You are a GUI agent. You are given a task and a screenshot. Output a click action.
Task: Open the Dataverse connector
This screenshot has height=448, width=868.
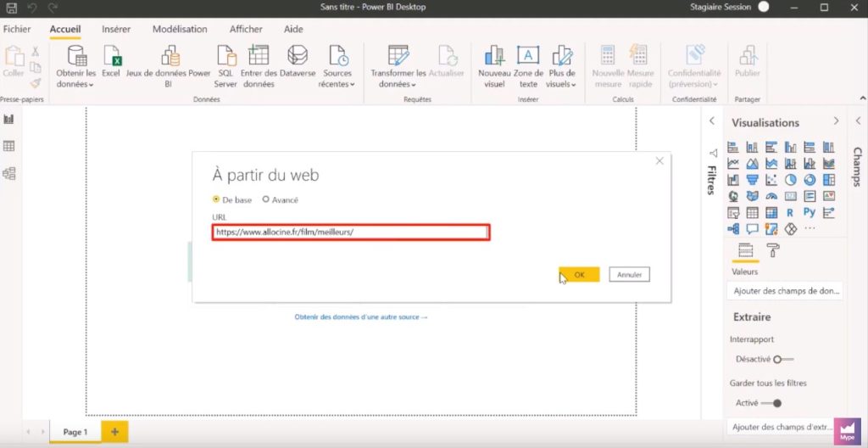[298, 62]
